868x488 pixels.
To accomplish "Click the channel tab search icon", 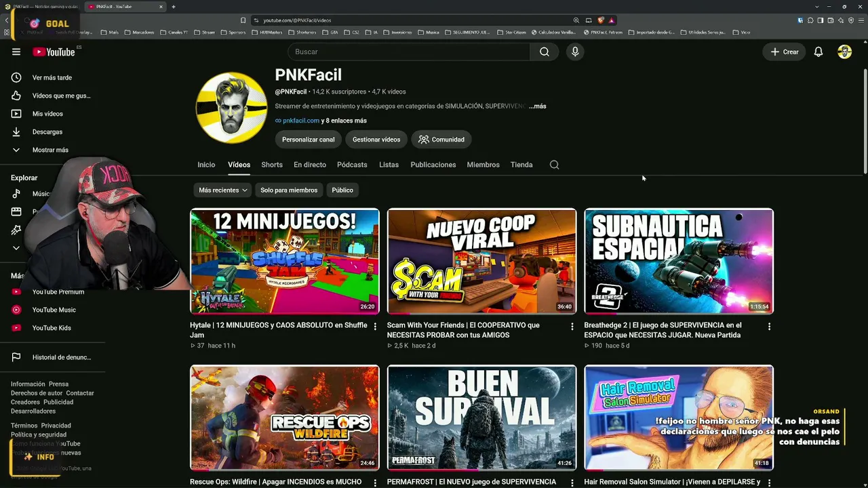I will pos(554,165).
